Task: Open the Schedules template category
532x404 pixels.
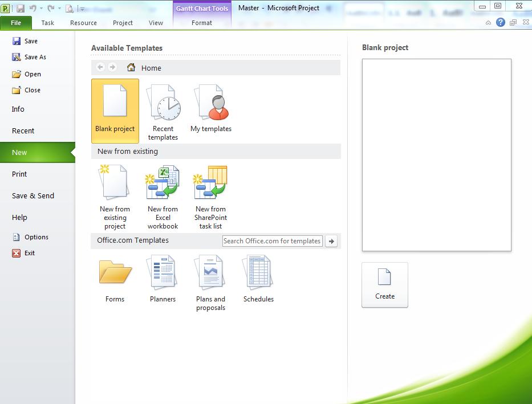Action: [258, 279]
